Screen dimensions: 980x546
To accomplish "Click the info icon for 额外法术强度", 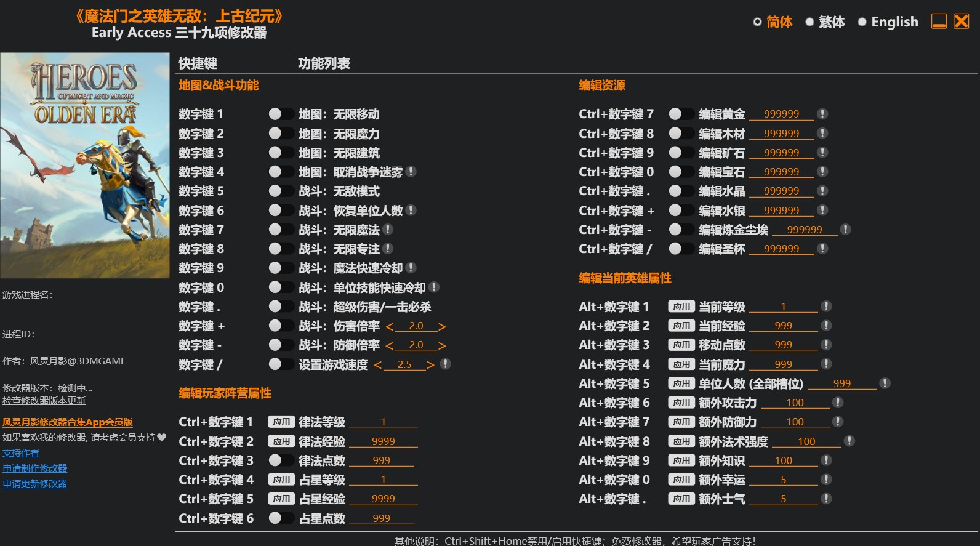I will 849,441.
